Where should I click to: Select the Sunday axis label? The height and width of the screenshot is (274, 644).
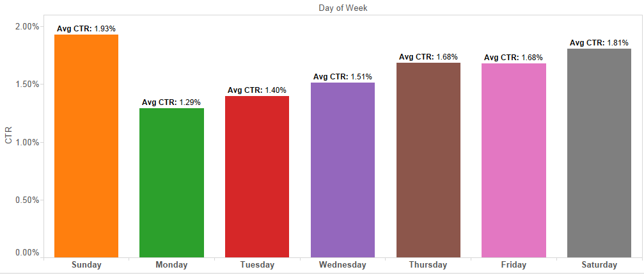[x=86, y=264]
